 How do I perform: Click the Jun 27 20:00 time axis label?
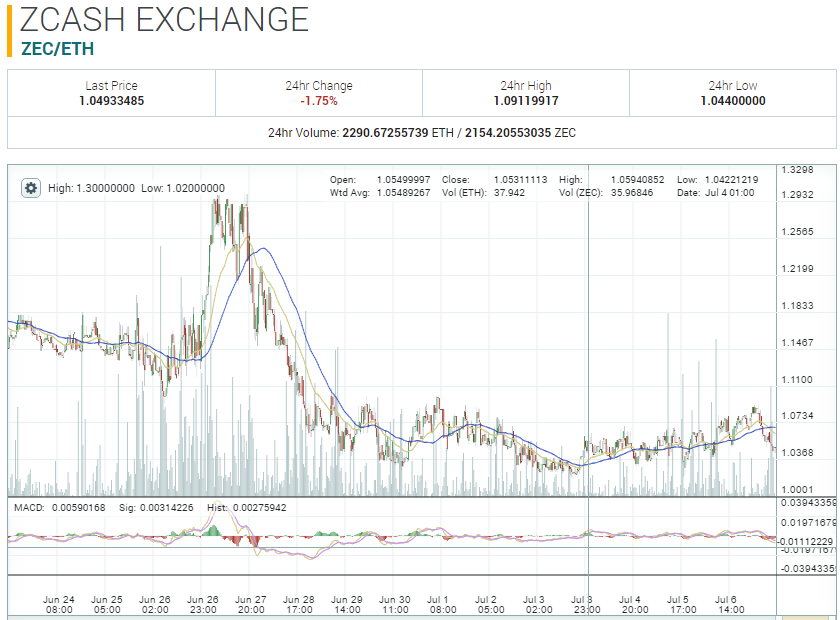[x=251, y=604]
